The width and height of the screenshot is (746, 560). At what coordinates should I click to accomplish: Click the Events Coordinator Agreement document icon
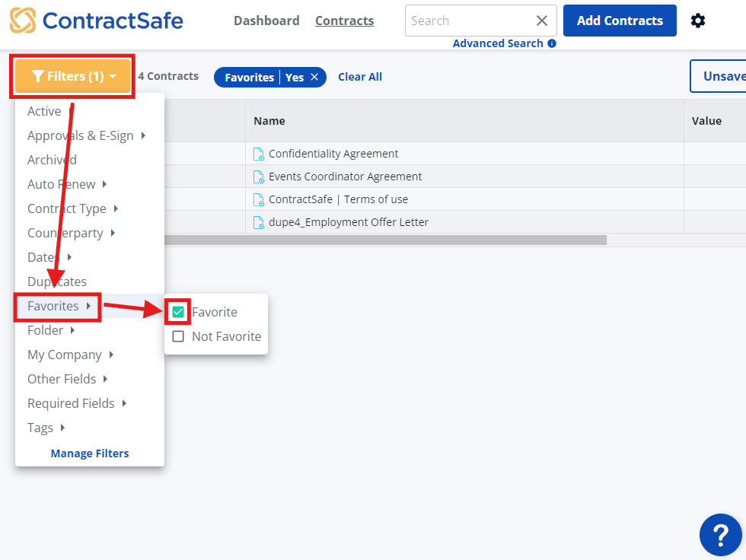click(x=259, y=177)
